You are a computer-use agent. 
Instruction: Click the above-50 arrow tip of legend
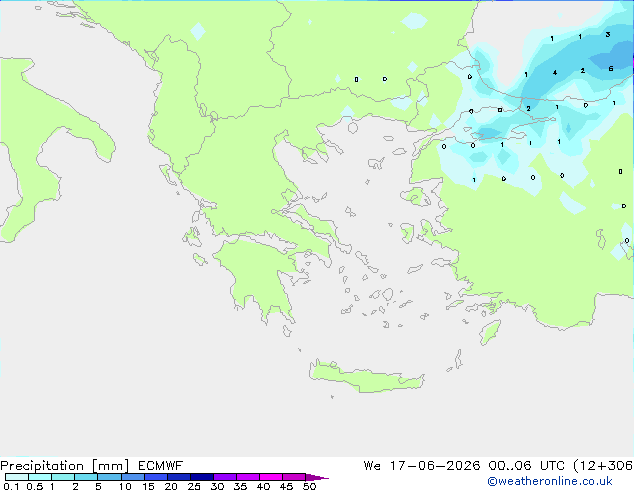[x=317, y=477]
